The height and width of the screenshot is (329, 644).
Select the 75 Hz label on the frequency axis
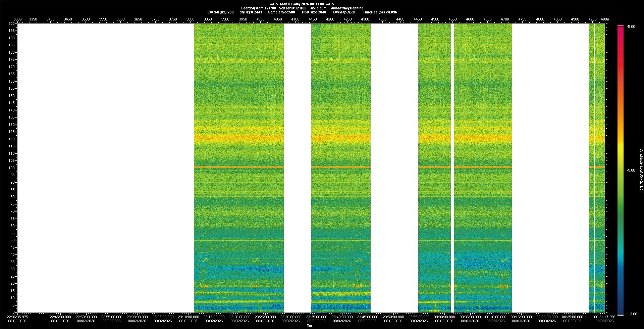coord(12,204)
